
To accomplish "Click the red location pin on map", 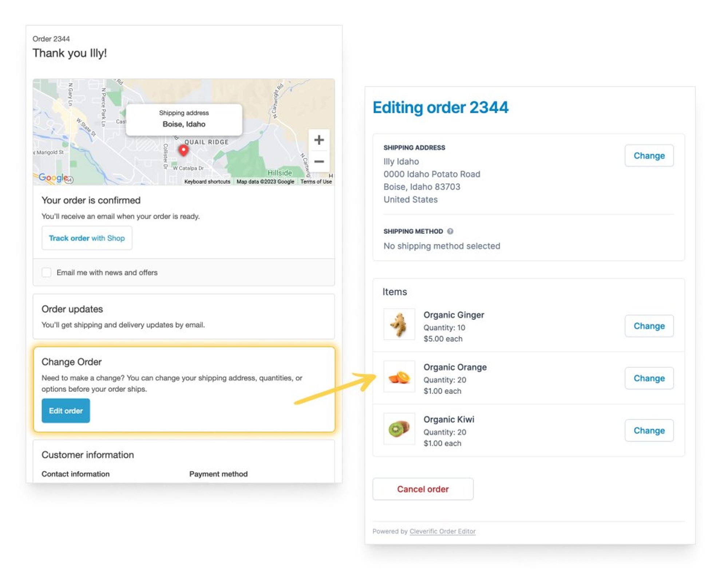I will tap(183, 150).
